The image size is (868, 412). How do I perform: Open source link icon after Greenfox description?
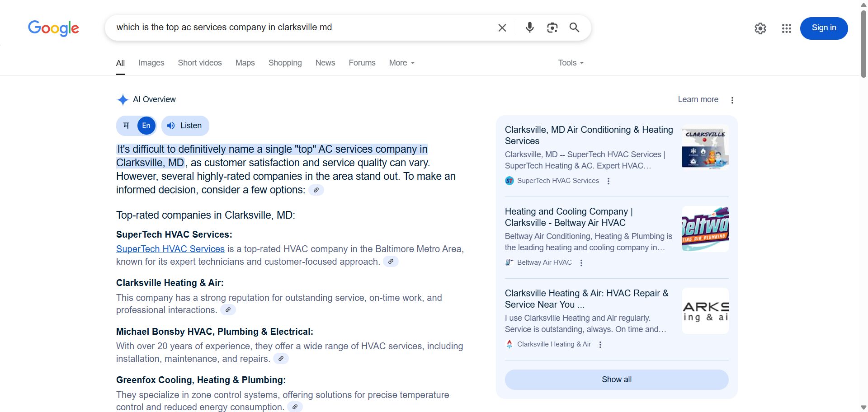[295, 407]
